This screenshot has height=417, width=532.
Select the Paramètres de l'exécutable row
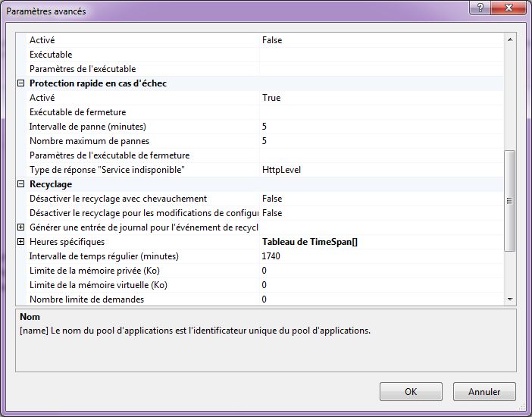264,69
